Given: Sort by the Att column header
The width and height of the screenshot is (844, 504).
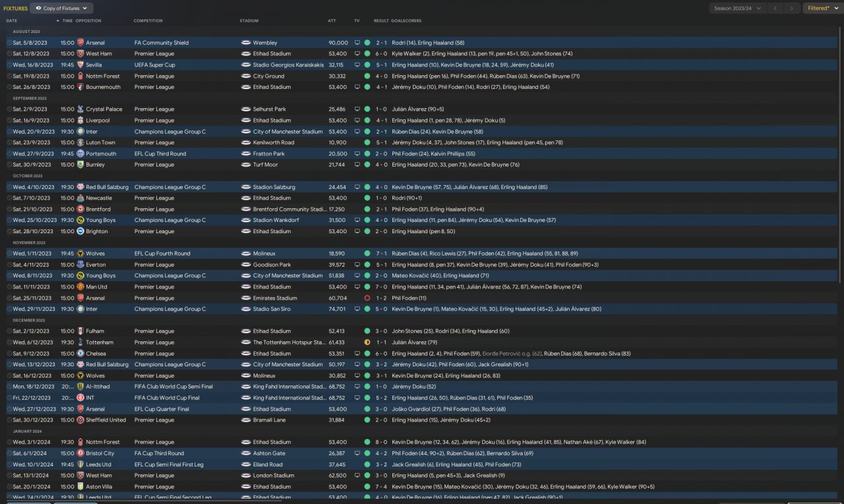Looking at the screenshot, I should point(332,21).
